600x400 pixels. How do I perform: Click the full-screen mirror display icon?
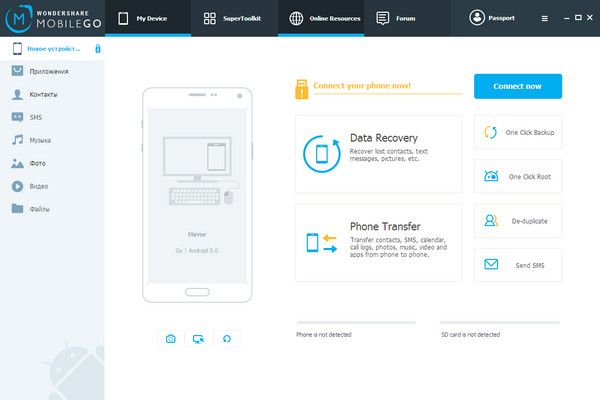[x=199, y=339]
